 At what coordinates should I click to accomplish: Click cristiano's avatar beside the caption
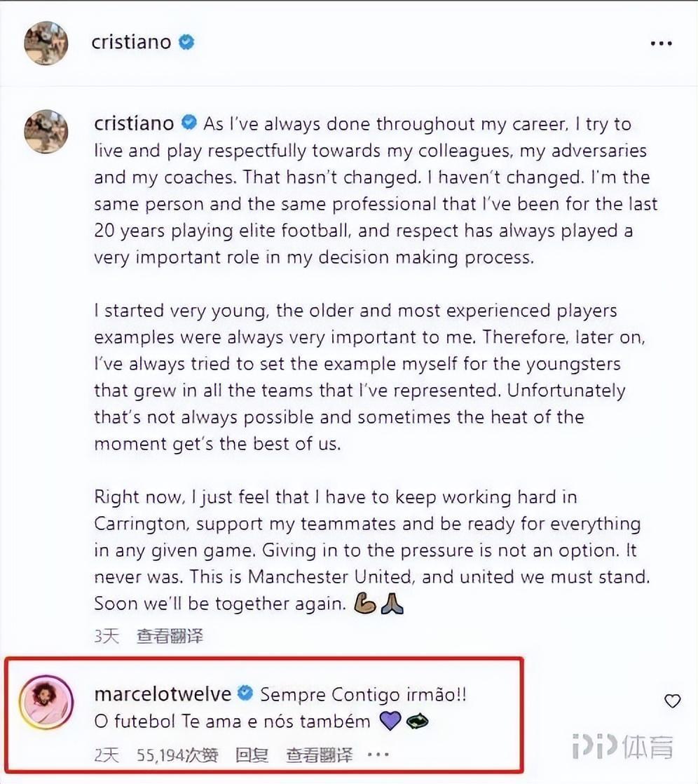[x=46, y=131]
